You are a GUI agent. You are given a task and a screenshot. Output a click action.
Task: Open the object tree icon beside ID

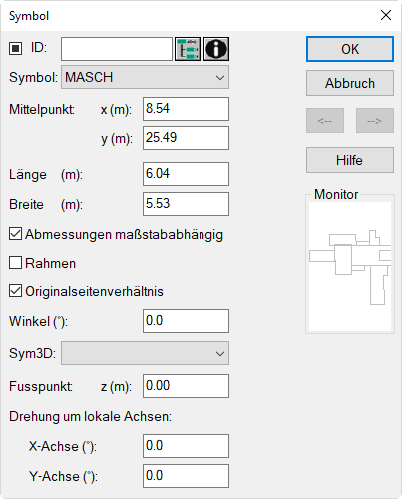(188, 49)
